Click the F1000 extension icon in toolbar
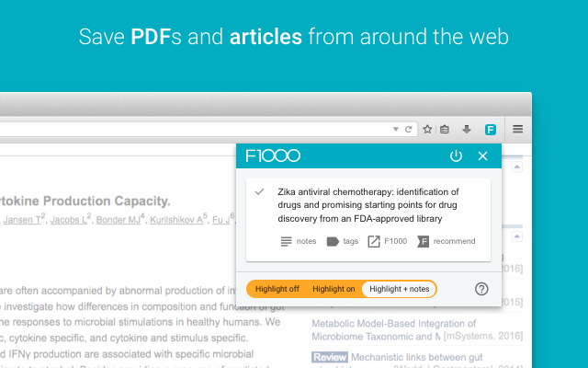Screen dimensions: 588x368 pos(491,130)
